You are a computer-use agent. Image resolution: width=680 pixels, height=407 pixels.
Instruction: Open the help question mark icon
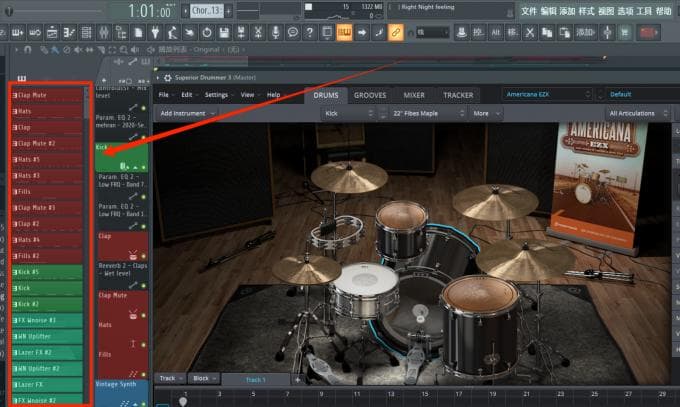pos(310,33)
